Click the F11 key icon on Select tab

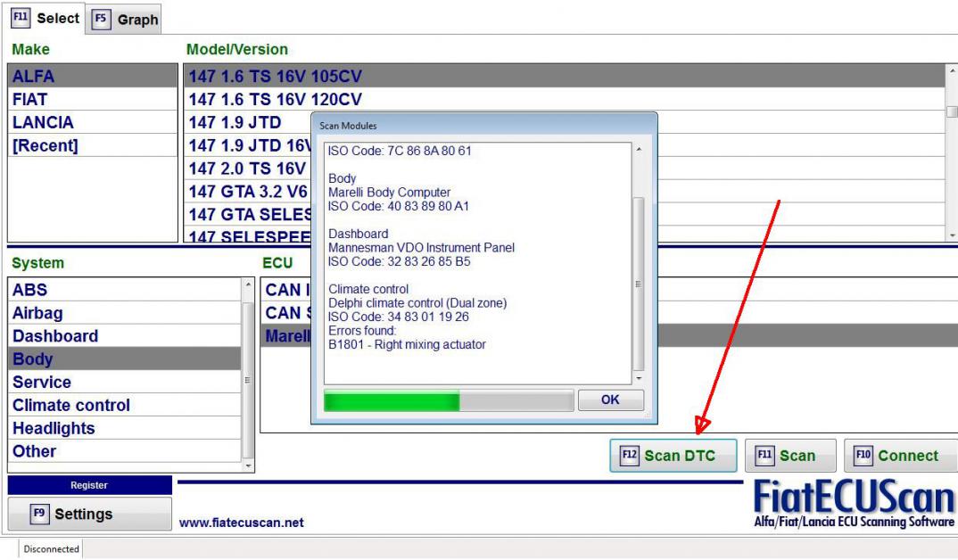coord(21,17)
